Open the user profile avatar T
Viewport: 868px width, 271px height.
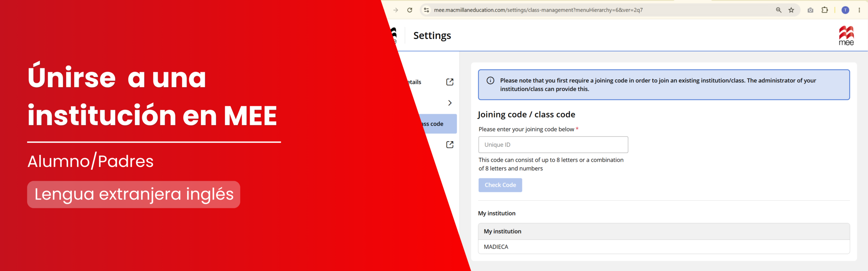coord(845,10)
